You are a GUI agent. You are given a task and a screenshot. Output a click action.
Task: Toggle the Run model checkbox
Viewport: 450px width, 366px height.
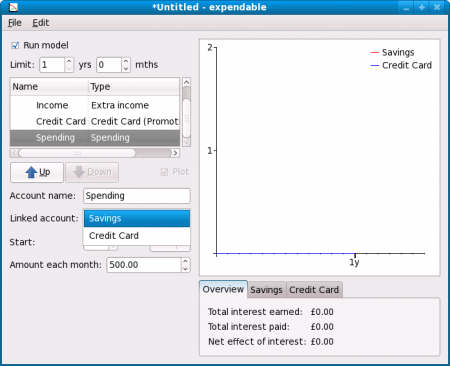(15, 45)
